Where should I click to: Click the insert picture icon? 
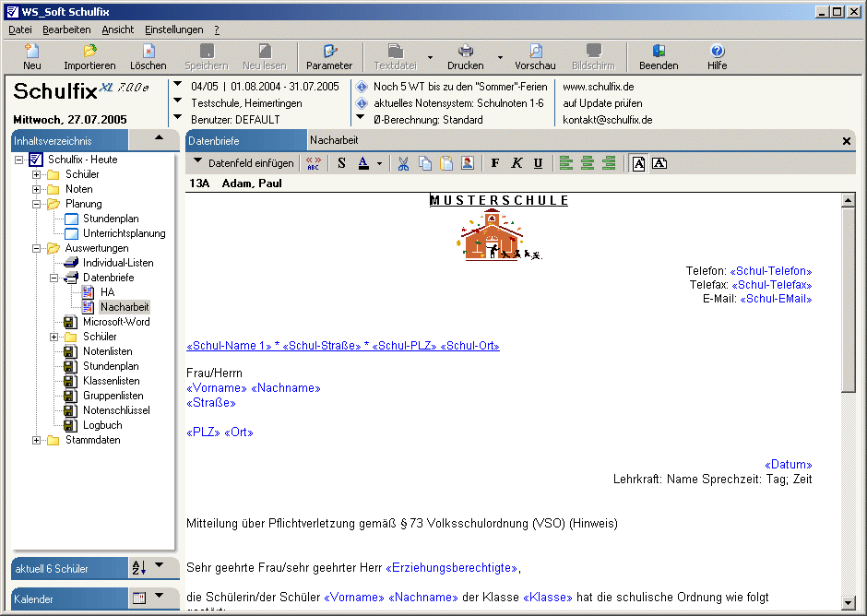468,163
